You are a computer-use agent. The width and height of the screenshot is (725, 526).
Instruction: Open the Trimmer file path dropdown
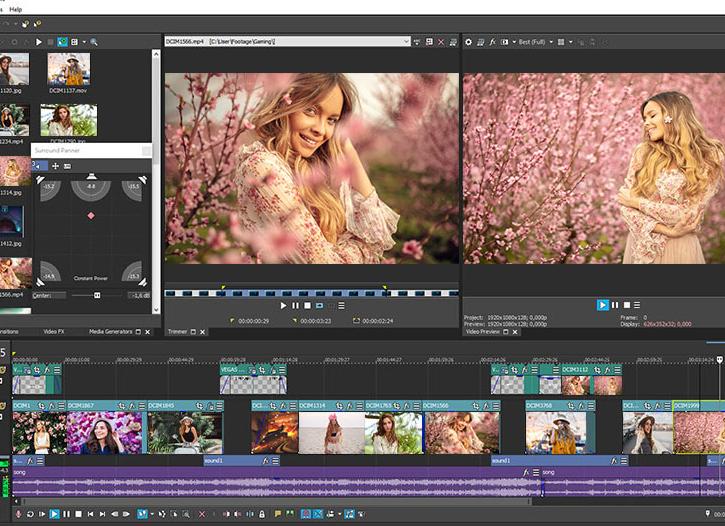click(x=406, y=42)
